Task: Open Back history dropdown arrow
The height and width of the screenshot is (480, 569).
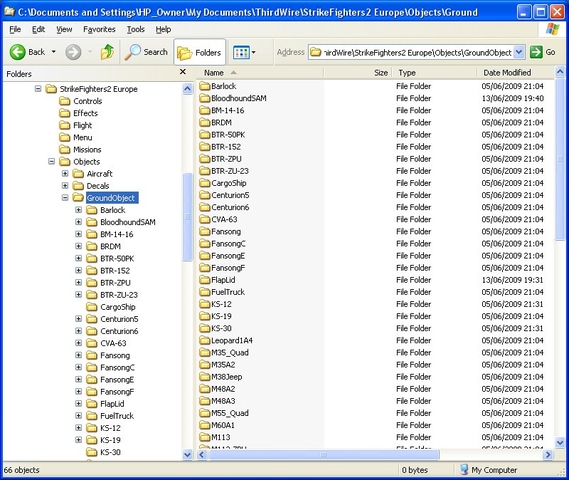Action: coord(54,52)
